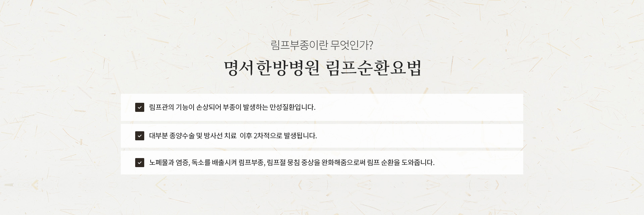Toggle the checkbox beside 림프관의 기능이 손상되어
The height and width of the screenshot is (215, 644).
pos(140,107)
